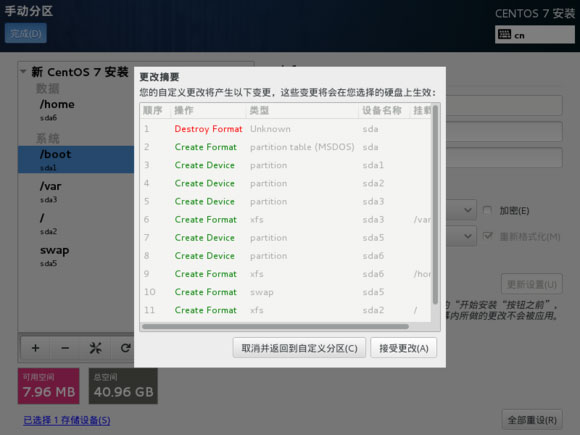Click the plus add mount point icon
This screenshot has width=580, height=435.
[36, 348]
